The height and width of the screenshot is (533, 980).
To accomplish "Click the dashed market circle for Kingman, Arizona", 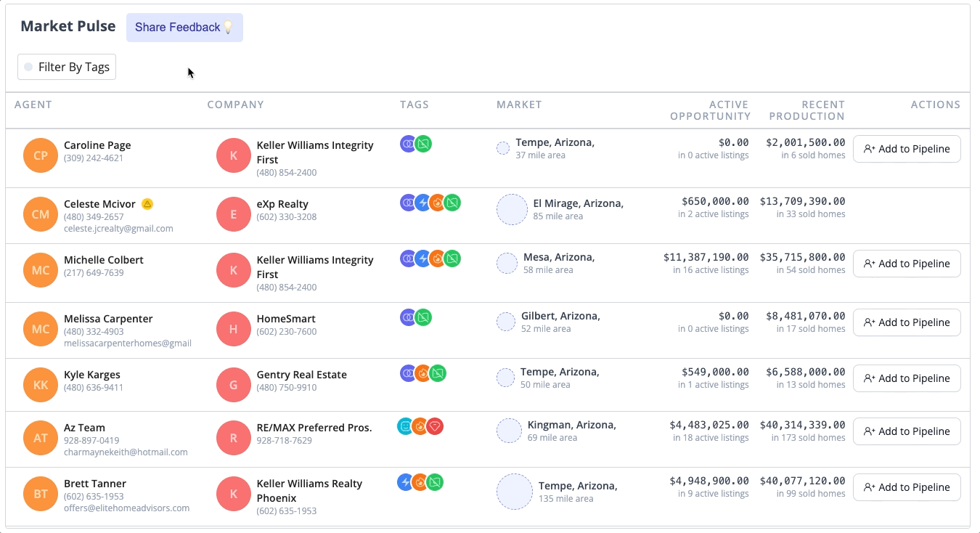I will click(509, 431).
